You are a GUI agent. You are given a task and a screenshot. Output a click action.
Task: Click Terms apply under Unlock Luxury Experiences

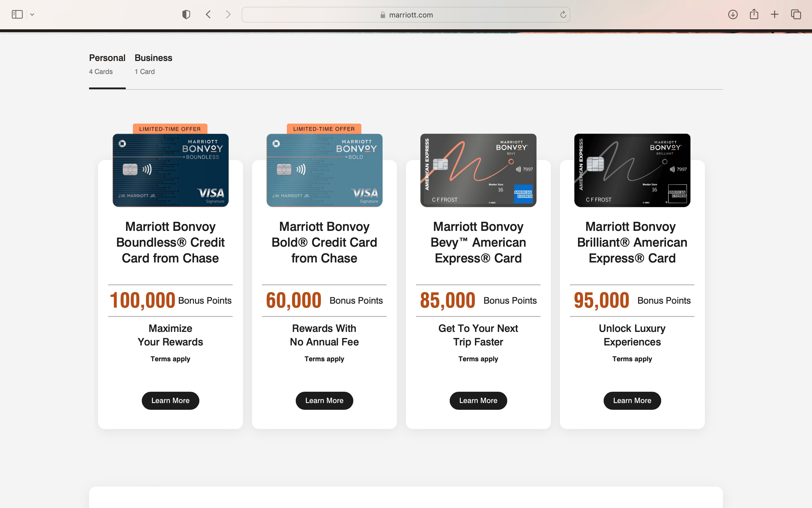632,359
